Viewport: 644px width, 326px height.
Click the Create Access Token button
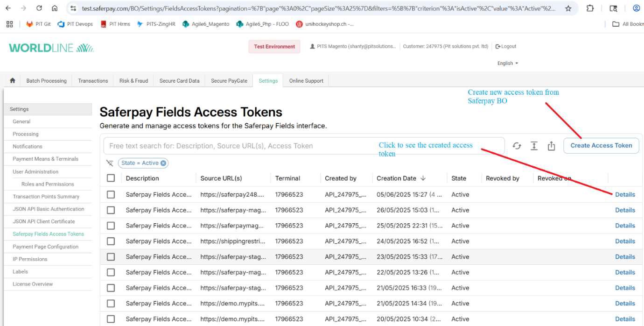(601, 145)
